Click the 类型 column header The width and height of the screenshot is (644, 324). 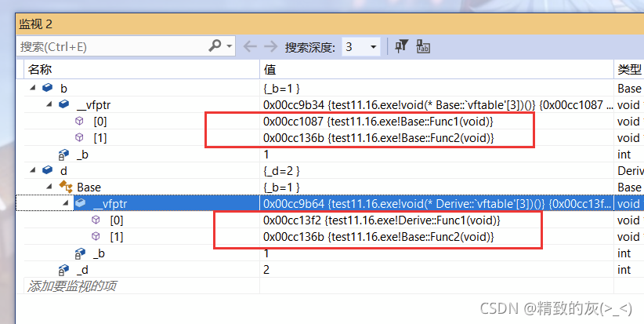(629, 70)
